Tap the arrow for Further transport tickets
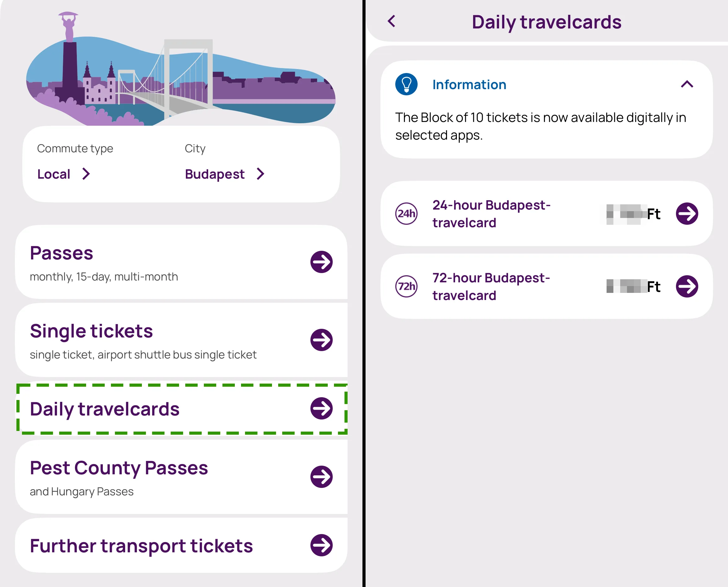The width and height of the screenshot is (728, 587). pyautogui.click(x=321, y=545)
